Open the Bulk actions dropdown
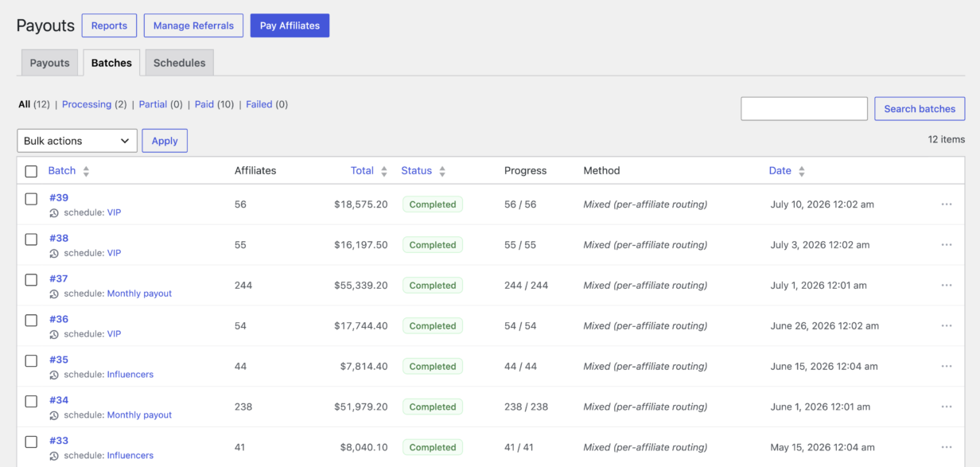Image resolution: width=980 pixels, height=467 pixels. point(77,141)
